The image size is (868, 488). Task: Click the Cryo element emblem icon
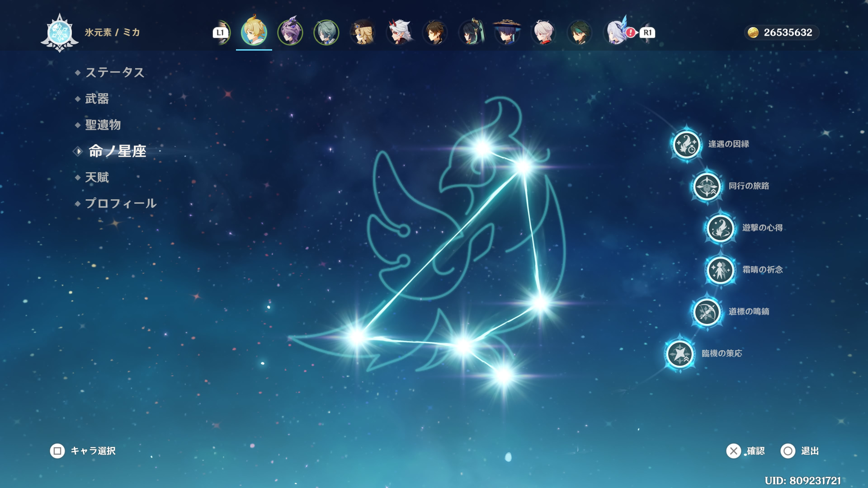pyautogui.click(x=60, y=33)
